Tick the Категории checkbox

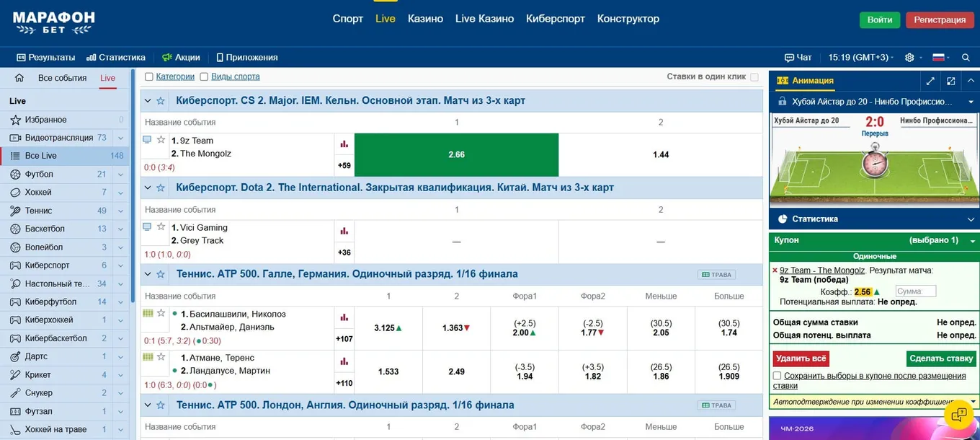149,76
